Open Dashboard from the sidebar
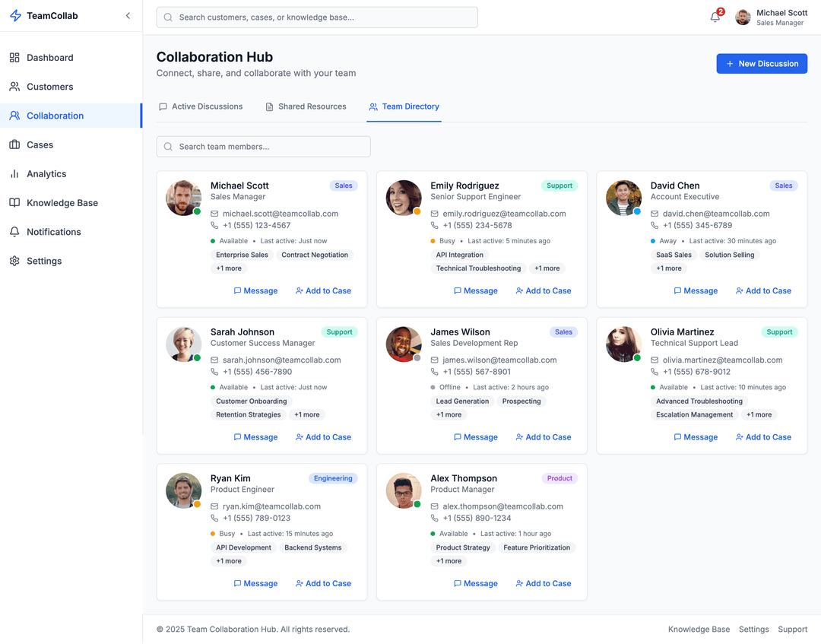821x644 pixels. 50,58
